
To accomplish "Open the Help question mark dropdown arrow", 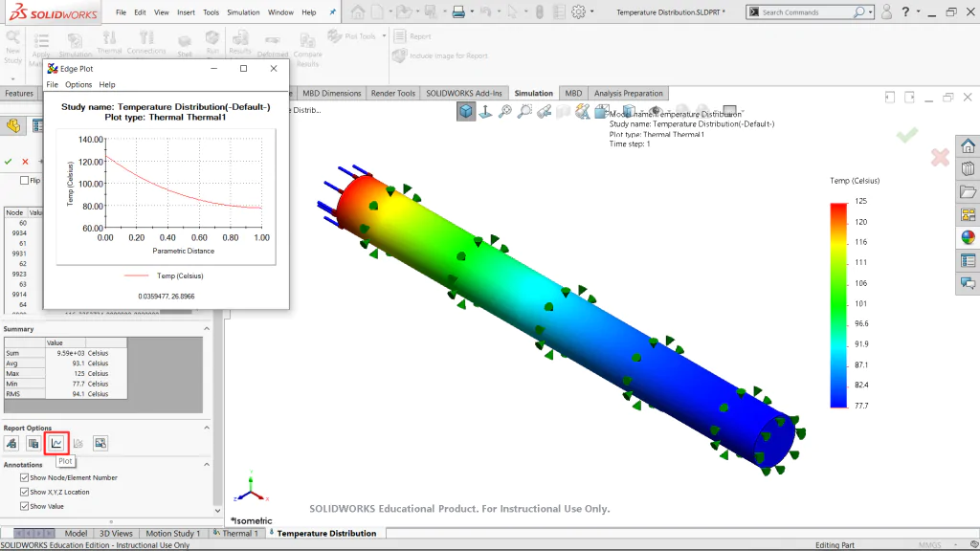I will (918, 11).
